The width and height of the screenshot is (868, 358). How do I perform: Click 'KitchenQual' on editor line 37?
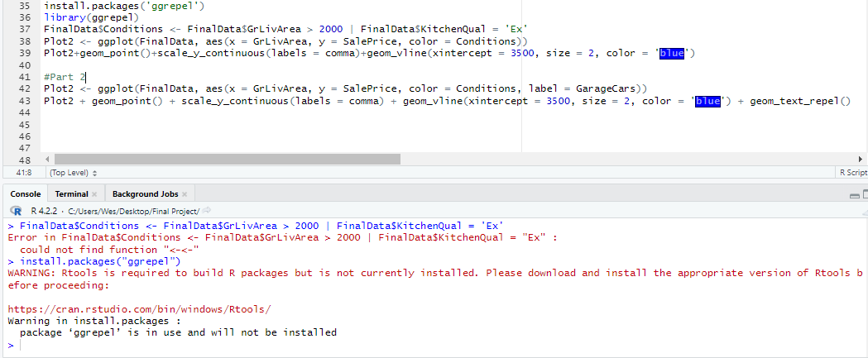click(x=454, y=30)
